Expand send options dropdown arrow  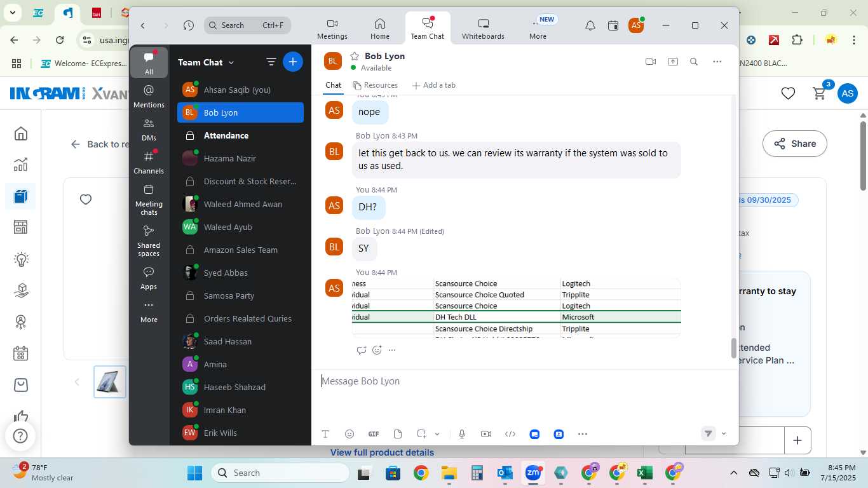[x=724, y=434]
